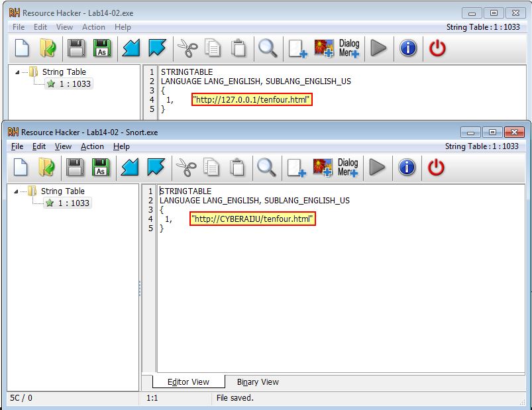Switch to Editor View tab
The width and height of the screenshot is (532, 410).
tap(189, 382)
